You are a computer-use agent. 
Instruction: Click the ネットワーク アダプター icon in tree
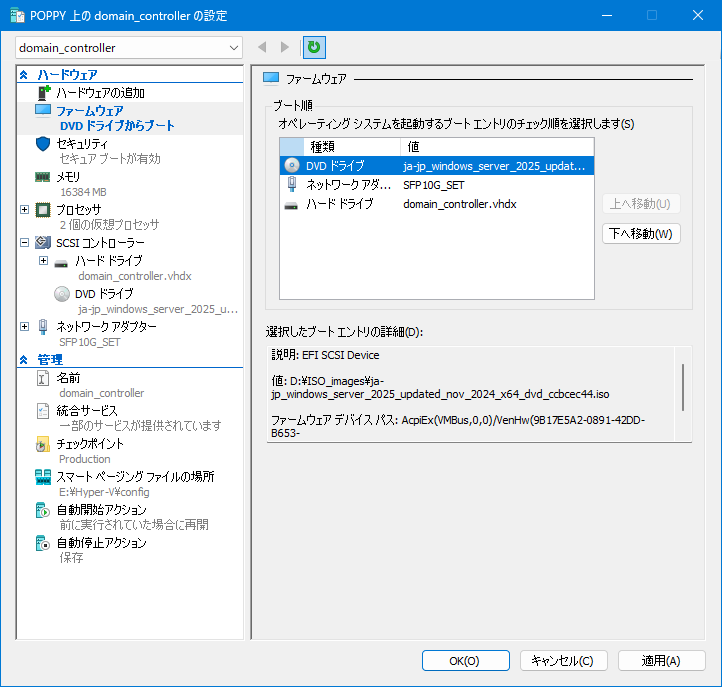(43, 326)
